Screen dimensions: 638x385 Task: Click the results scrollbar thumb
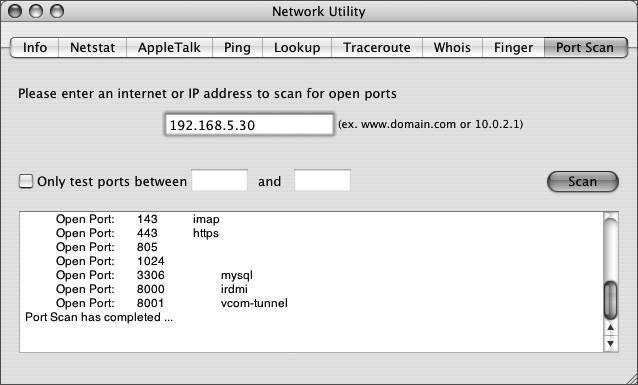tap(610, 300)
